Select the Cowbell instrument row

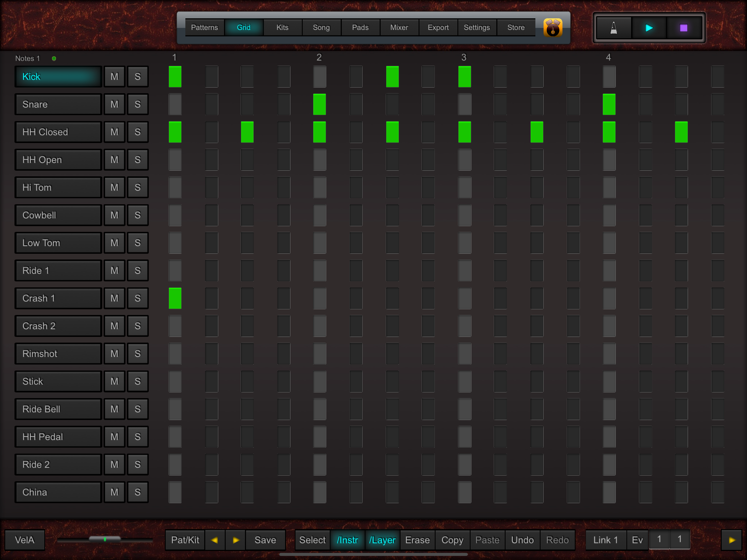(x=58, y=215)
